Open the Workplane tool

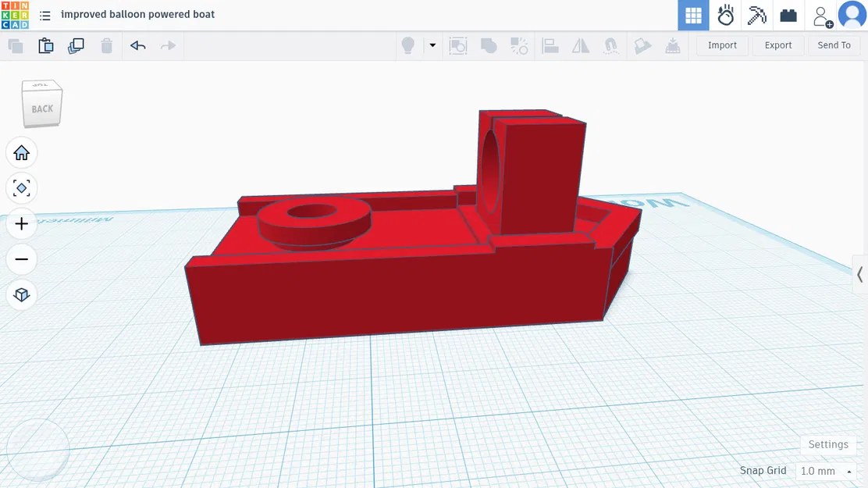click(642, 45)
